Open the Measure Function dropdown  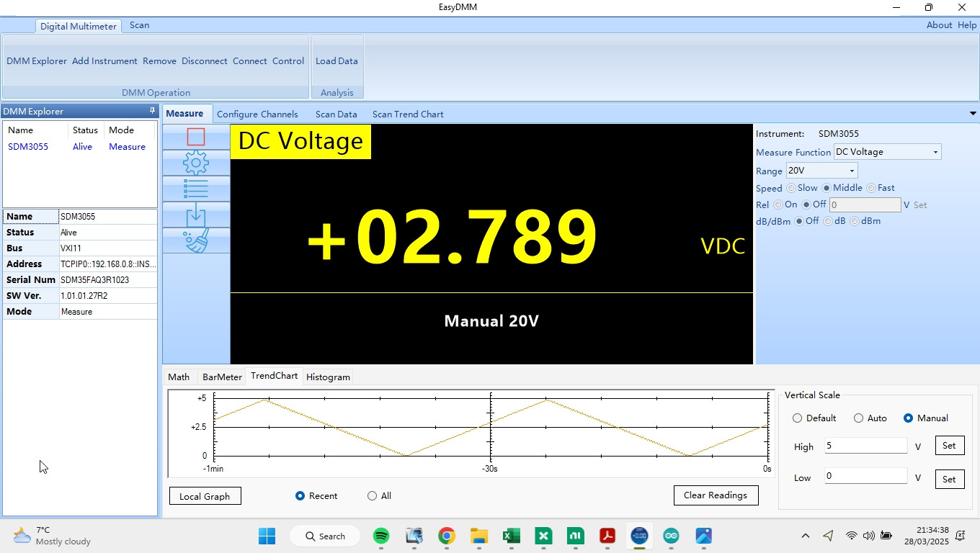coord(936,152)
